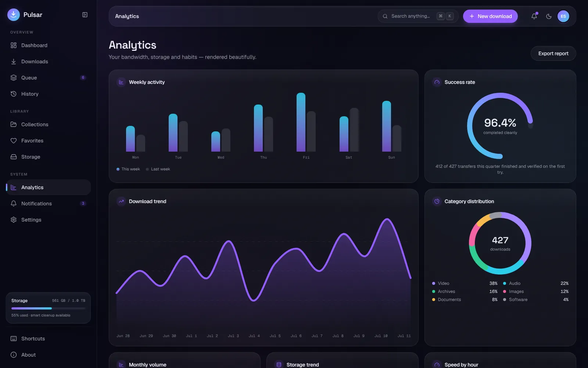Click the Category distribution pie icon
Screen dimensions: 588x368
437,201
